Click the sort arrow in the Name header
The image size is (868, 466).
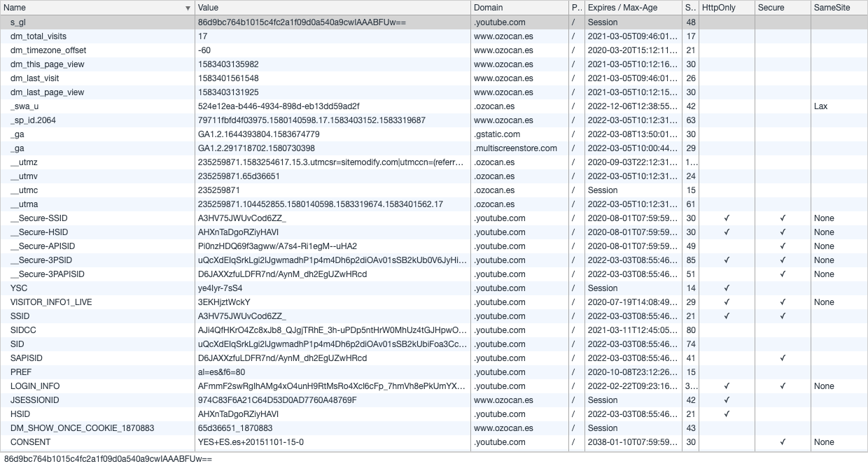[x=188, y=8]
